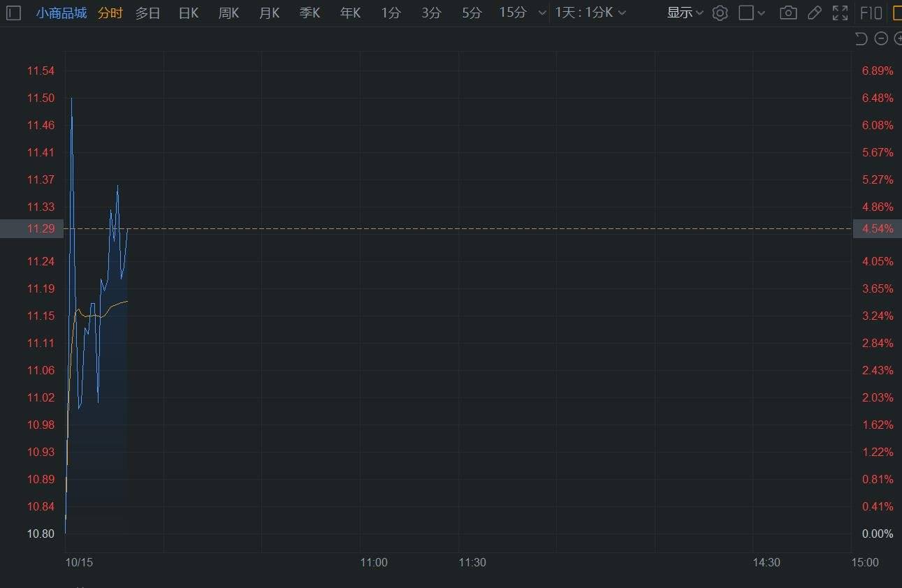Screen dimensions: 902x588
Task: Choose the 5分 five-minute period
Action: pos(472,13)
